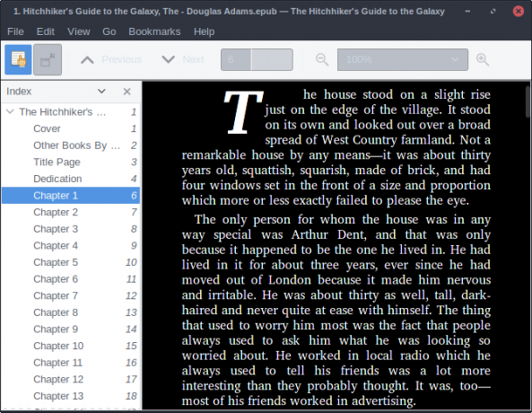Select Chapter 8 index entry
532x413 pixels.
point(71,312)
